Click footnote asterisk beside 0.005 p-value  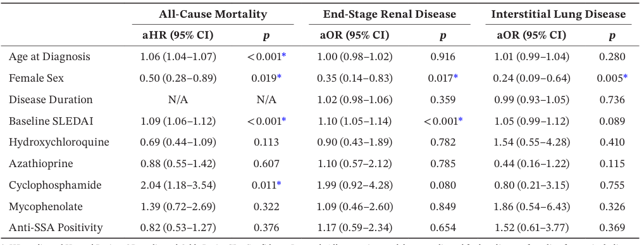click(x=625, y=77)
